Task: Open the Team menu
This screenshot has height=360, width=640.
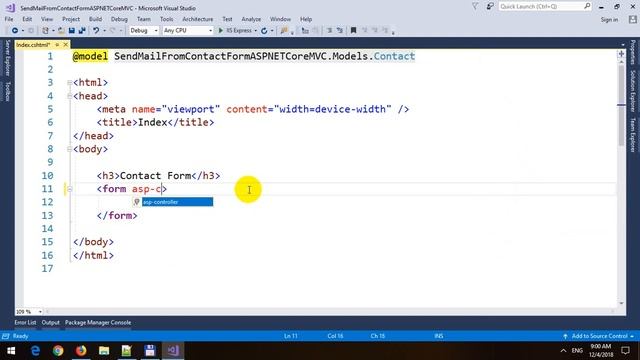Action: [144, 19]
